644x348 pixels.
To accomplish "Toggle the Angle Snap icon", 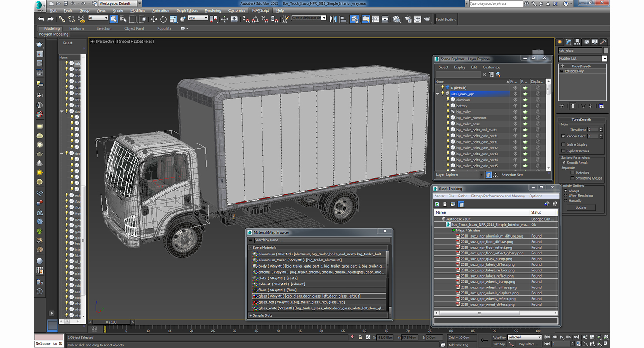I will tap(255, 19).
